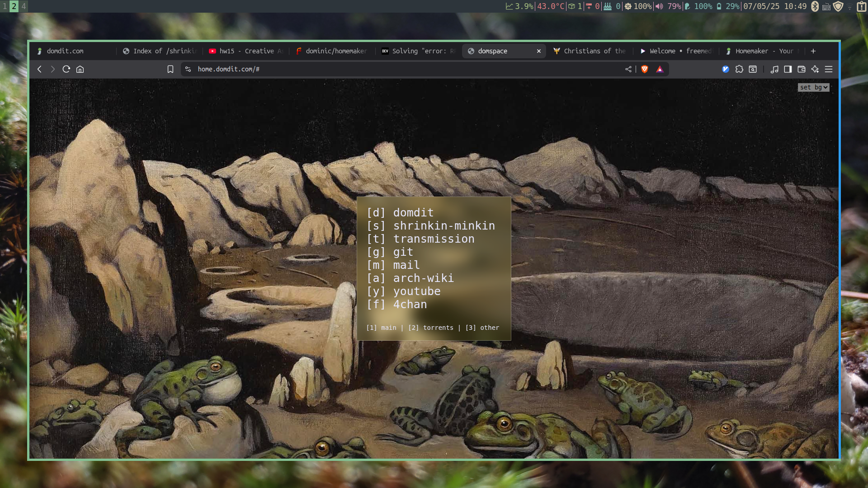Viewport: 868px width, 488px height.
Task: Click the battery 29% indicator
Action: [728, 6]
